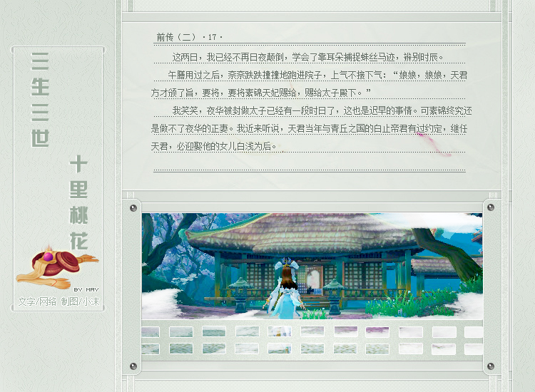Click the left stone lantern in the scene
The width and height of the screenshot is (535, 392).
[x=240, y=290]
